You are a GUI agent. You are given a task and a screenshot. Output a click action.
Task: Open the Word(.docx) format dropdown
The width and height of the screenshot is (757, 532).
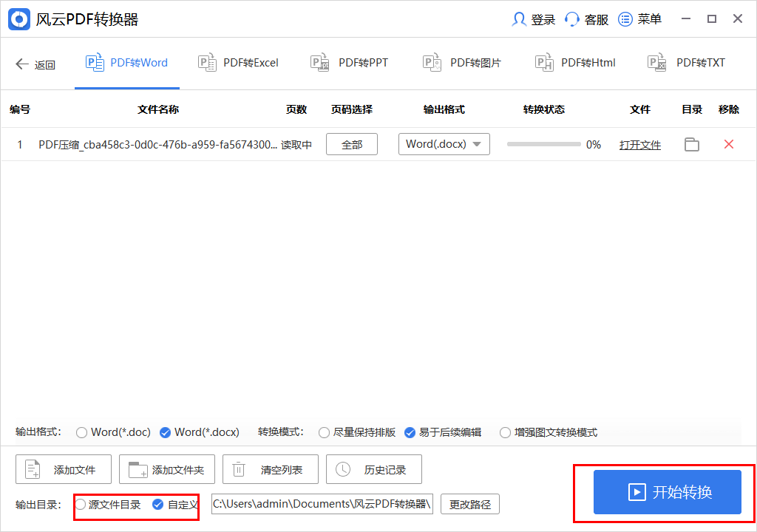coord(444,144)
